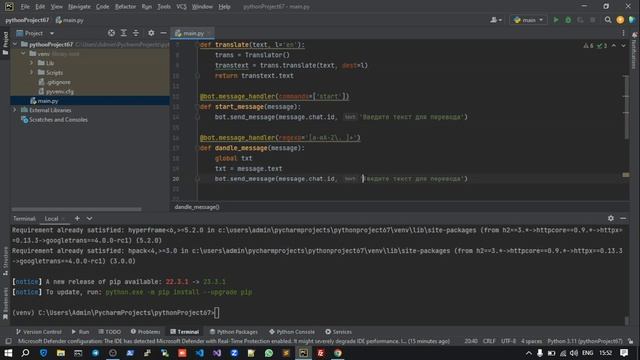Open the Run tool window

80,331
